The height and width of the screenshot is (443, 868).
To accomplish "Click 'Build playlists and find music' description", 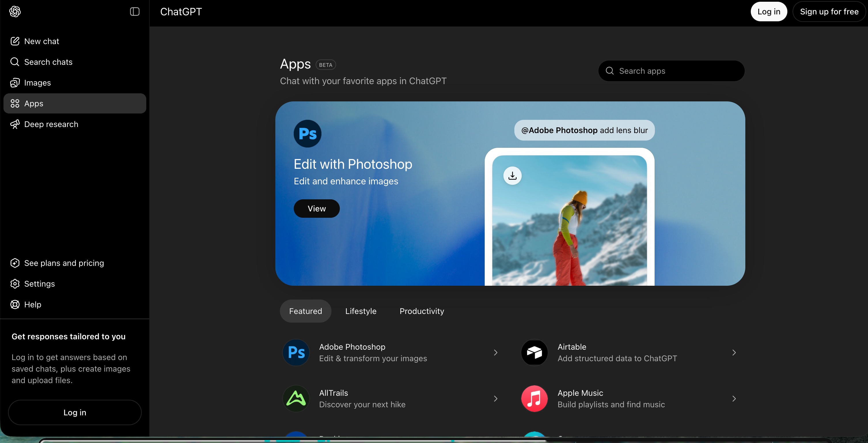I will 611,405.
